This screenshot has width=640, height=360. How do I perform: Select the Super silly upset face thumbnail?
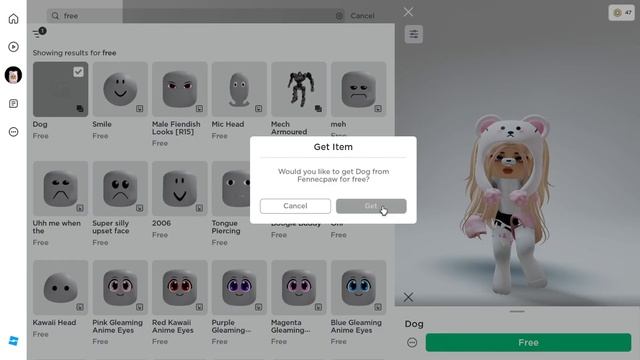[120, 189]
